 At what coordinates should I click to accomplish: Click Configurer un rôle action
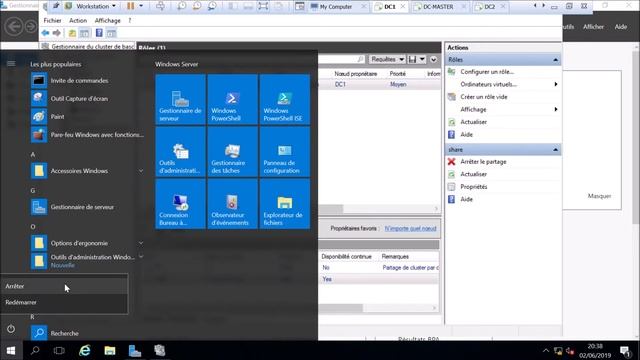tap(487, 71)
